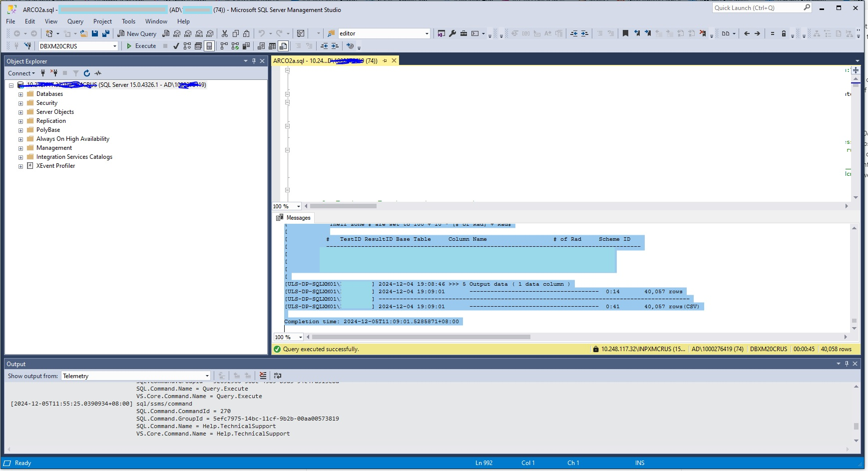
Task: Switch to the Messages tab
Action: pos(294,218)
